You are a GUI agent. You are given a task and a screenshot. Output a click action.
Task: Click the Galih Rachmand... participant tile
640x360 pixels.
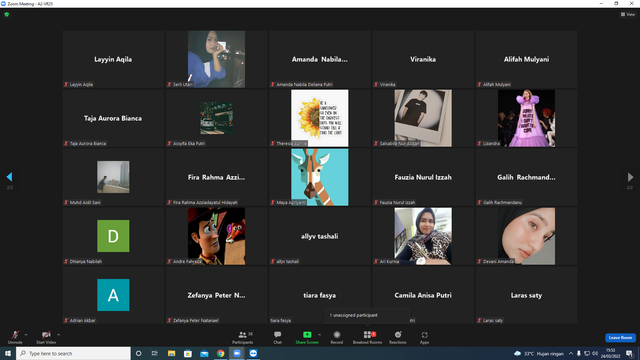click(526, 177)
